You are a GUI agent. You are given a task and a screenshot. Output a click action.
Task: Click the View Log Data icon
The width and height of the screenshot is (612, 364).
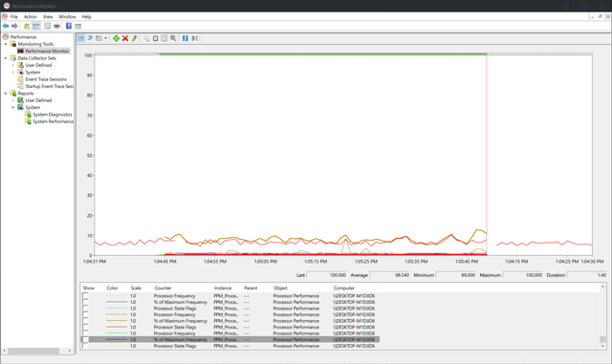point(90,38)
